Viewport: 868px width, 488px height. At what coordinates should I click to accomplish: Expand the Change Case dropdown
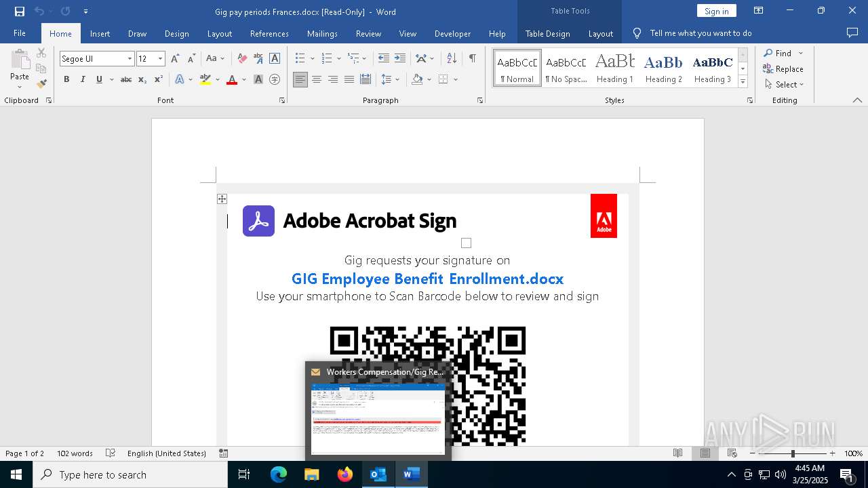pyautogui.click(x=222, y=59)
